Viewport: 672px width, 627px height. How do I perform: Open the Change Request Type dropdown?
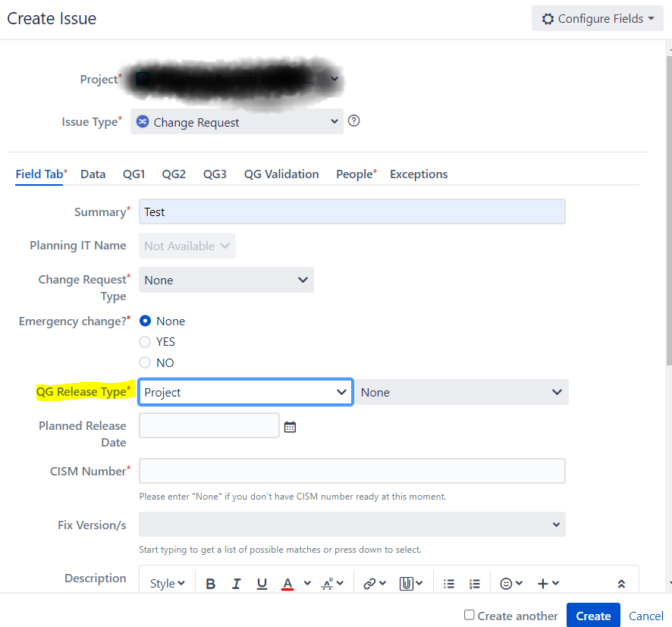(226, 280)
